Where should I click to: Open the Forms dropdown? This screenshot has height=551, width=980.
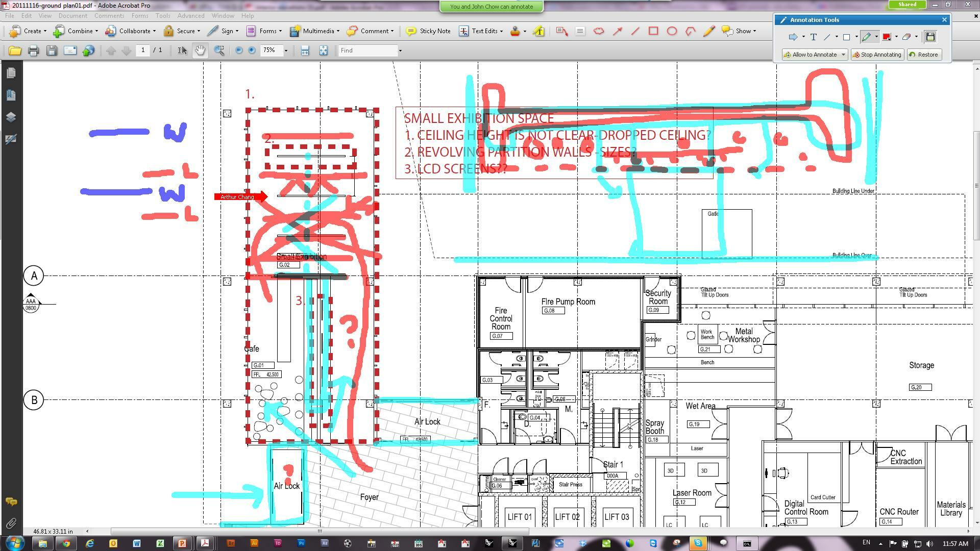pos(264,31)
